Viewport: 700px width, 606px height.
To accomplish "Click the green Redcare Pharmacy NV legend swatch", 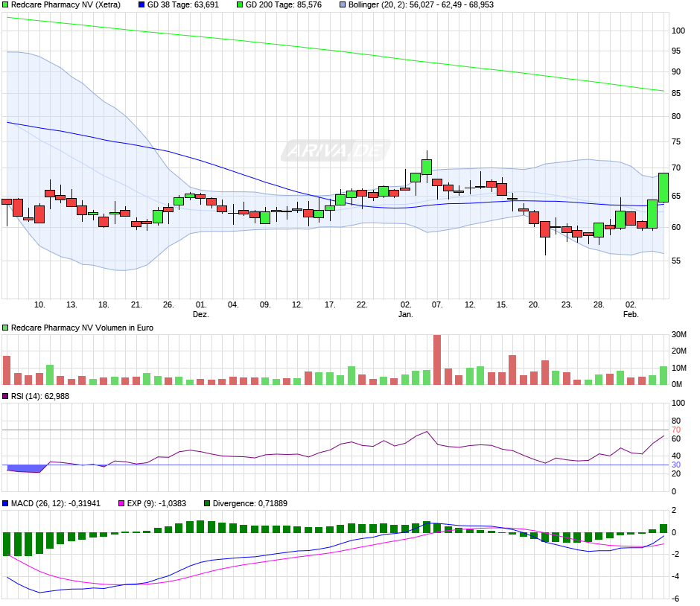I will (5, 5).
